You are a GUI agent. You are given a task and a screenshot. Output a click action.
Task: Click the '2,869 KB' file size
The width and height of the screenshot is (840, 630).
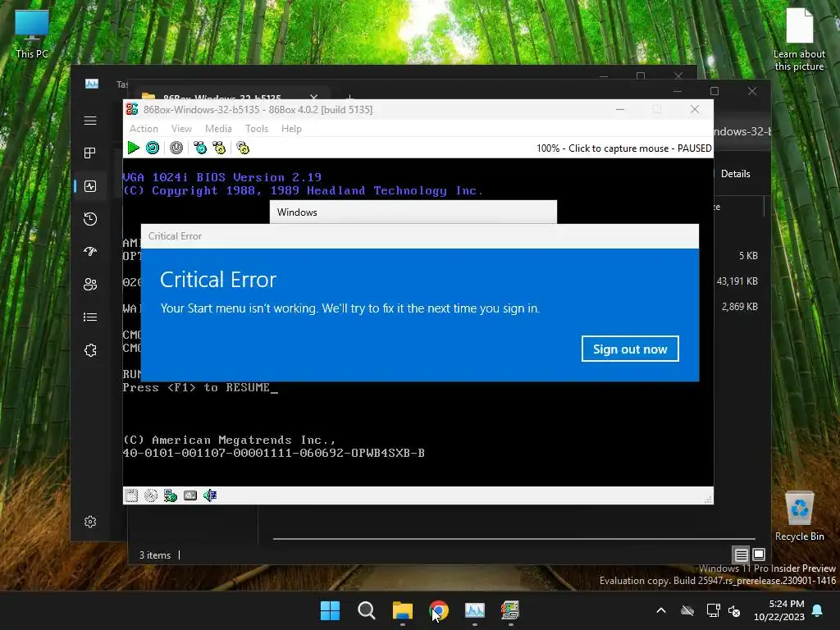click(x=739, y=307)
